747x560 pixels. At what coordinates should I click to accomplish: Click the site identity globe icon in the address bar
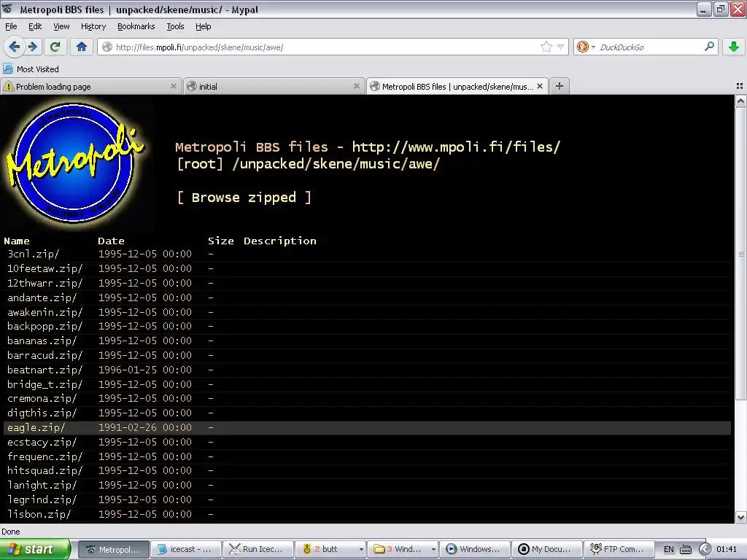pos(108,47)
